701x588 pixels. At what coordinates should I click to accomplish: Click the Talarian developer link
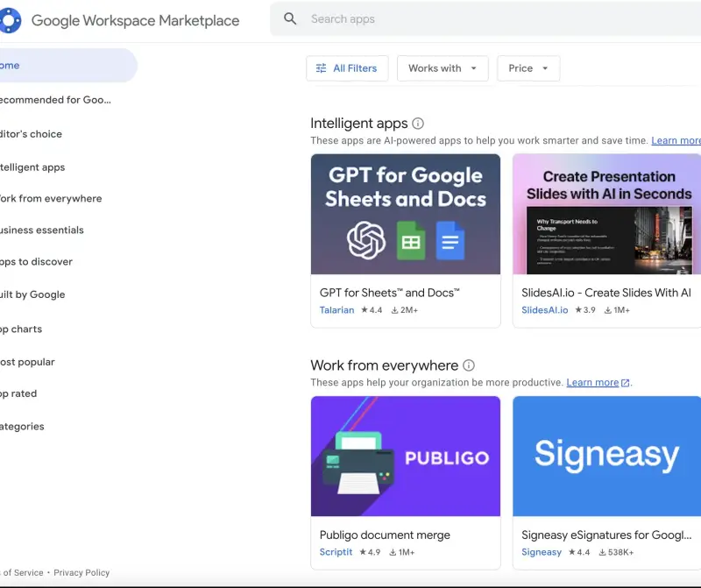pyautogui.click(x=336, y=310)
